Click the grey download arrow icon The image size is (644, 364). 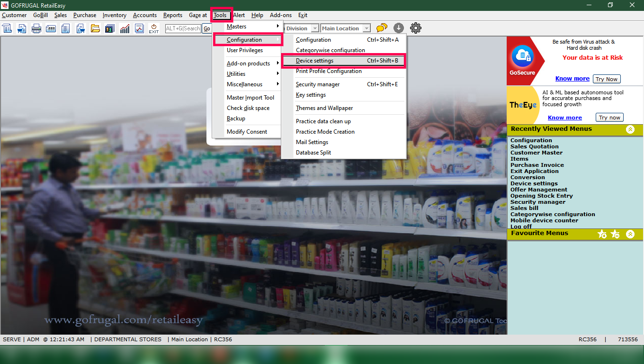(x=398, y=28)
